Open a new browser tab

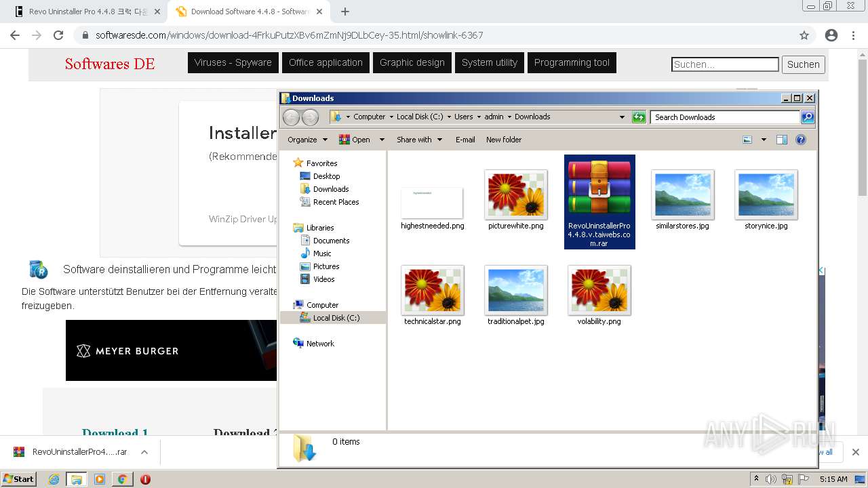pyautogui.click(x=345, y=12)
